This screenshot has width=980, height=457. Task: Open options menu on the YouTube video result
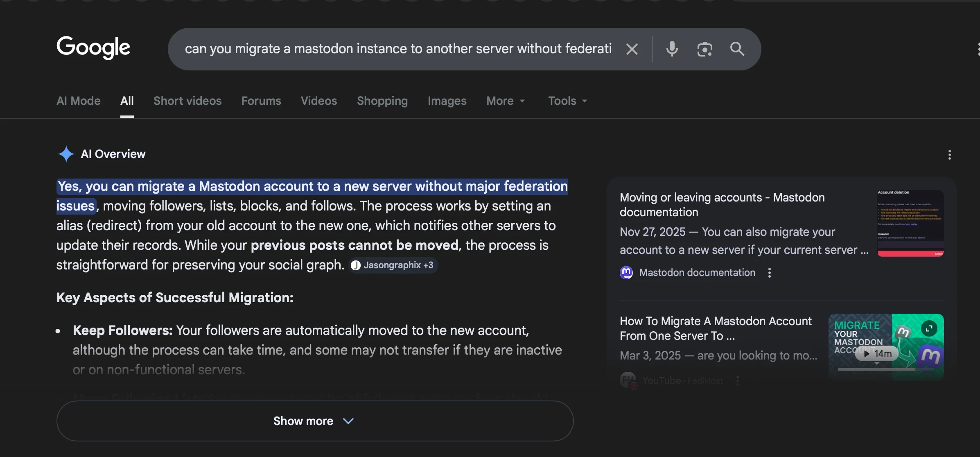tap(738, 380)
